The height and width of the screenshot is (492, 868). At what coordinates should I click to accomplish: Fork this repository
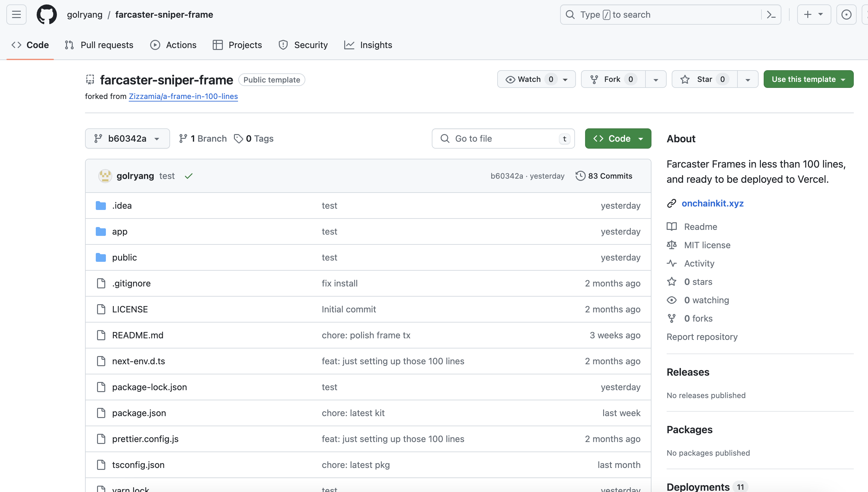(613, 79)
